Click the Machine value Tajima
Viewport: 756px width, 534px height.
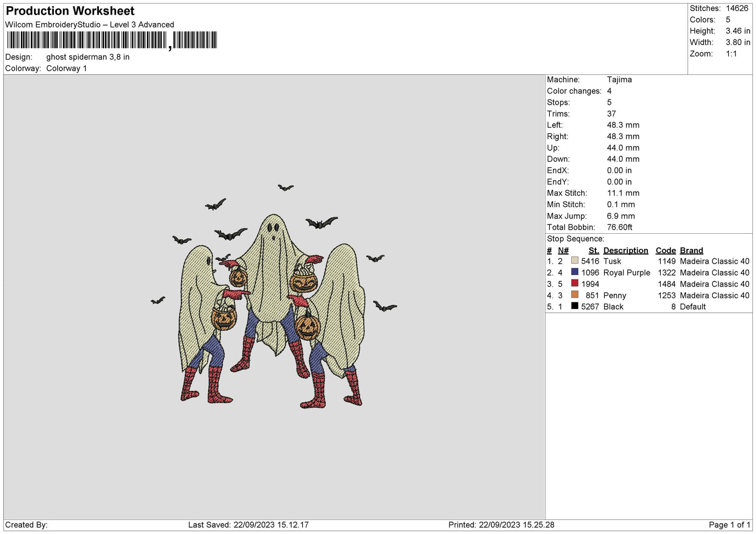pos(619,79)
